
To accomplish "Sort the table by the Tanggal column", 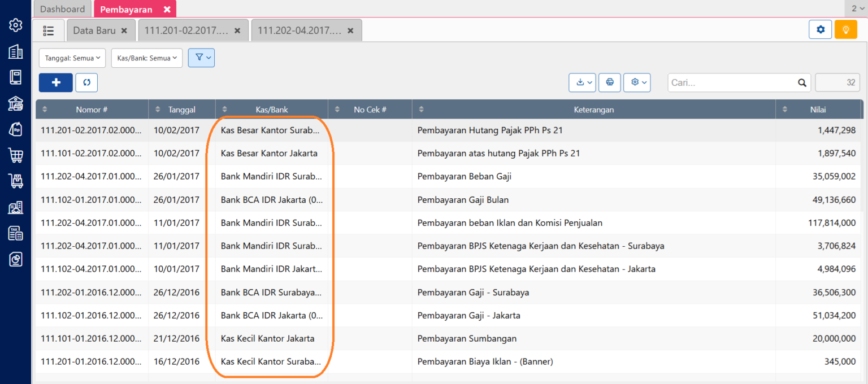I will 181,109.
